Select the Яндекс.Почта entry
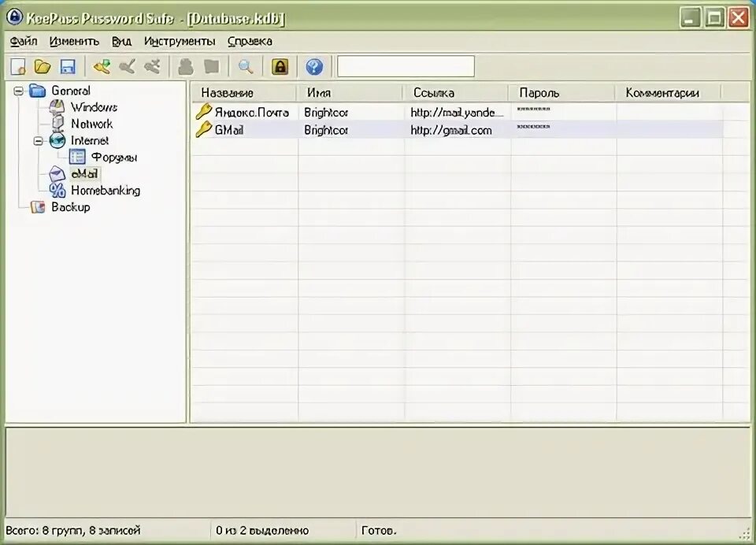The image size is (756, 545). click(x=457, y=112)
